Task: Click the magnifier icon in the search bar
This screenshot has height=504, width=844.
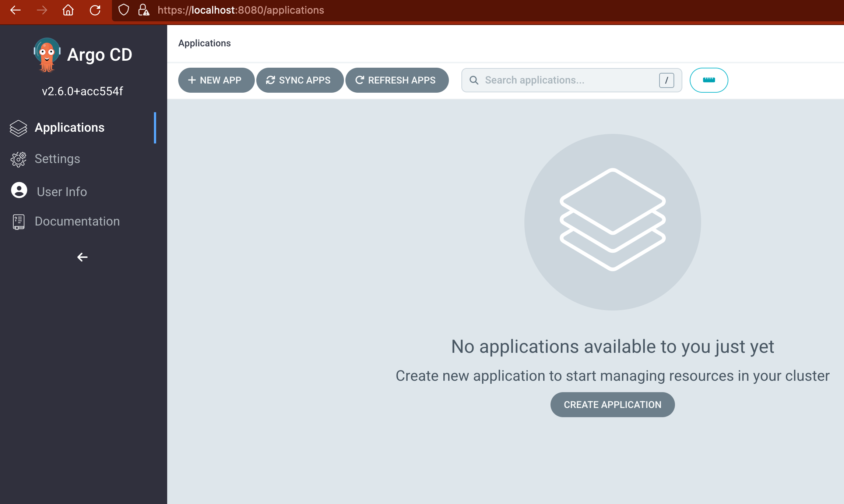Action: [x=474, y=80]
